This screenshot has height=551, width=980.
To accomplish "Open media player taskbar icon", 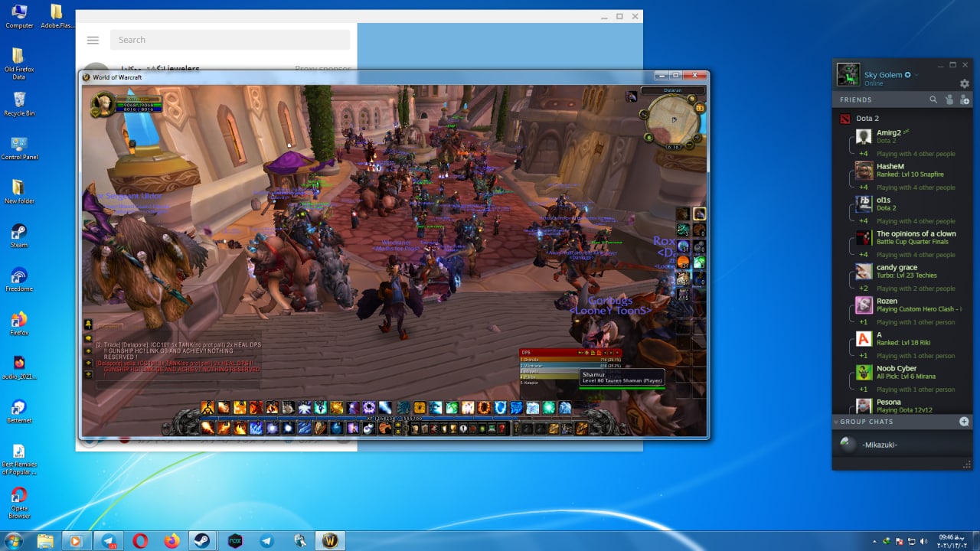I will [x=76, y=540].
